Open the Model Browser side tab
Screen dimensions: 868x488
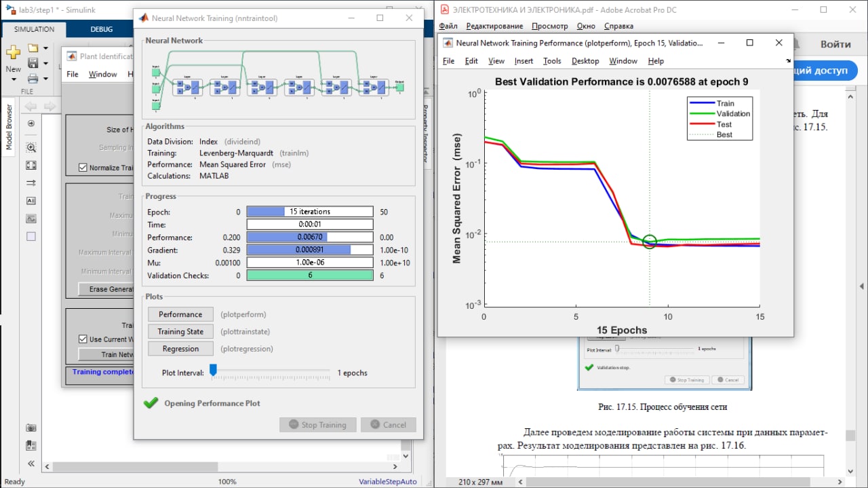(x=9, y=127)
